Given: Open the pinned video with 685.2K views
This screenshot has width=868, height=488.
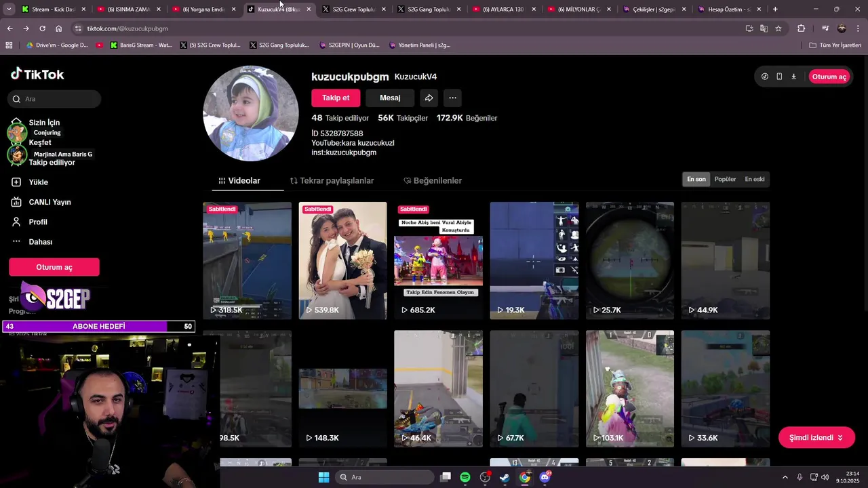Looking at the screenshot, I should (439, 260).
